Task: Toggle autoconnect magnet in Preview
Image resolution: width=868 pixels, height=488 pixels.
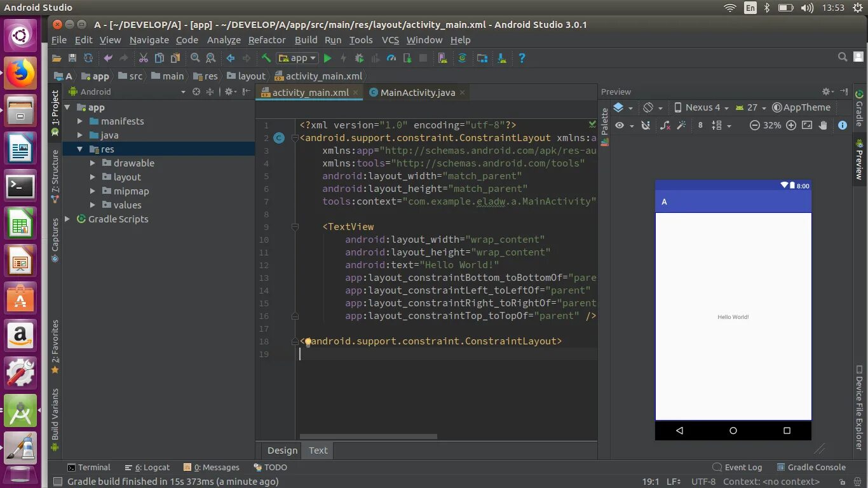Action: coord(646,125)
